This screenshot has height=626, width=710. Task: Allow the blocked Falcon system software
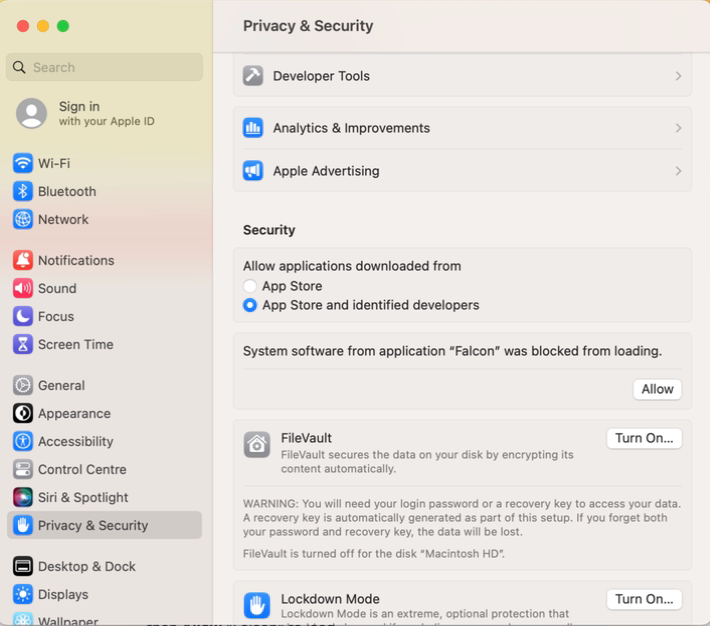click(657, 389)
